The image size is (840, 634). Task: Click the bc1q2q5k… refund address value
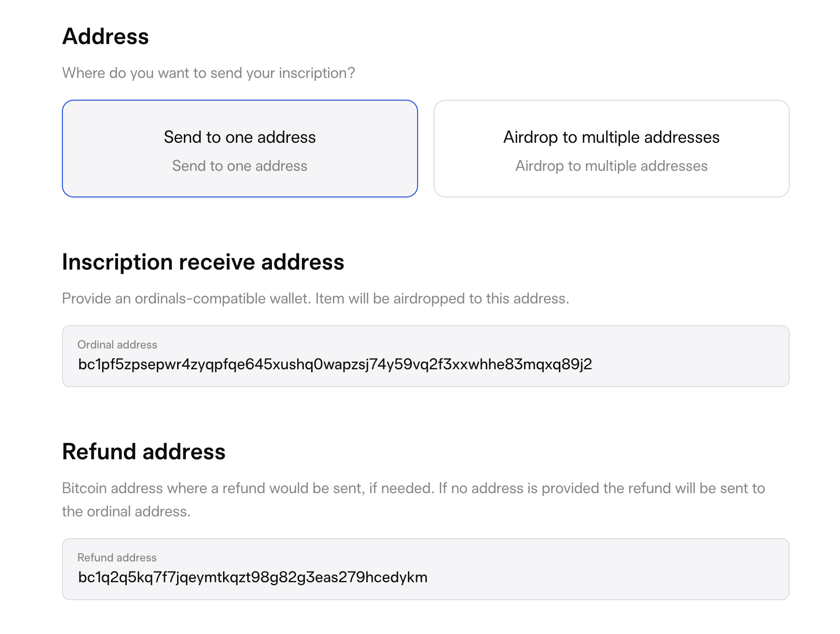point(253,577)
